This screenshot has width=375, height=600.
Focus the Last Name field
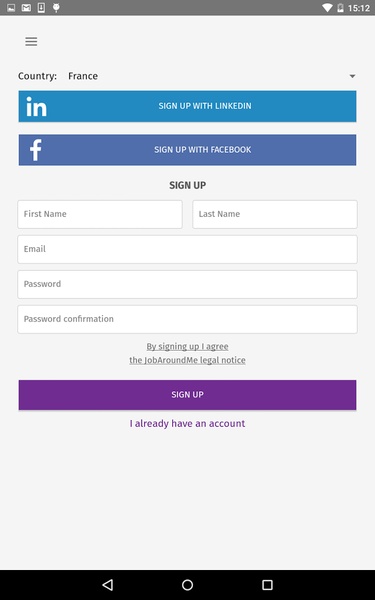pos(275,214)
